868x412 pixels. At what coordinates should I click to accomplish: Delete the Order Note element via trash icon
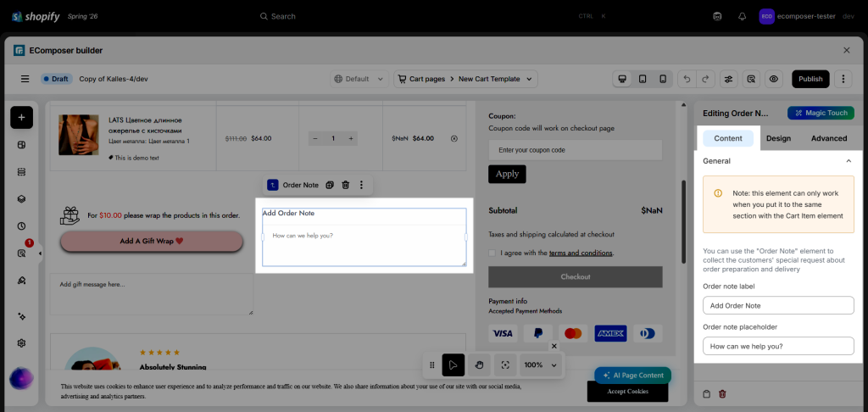click(346, 185)
